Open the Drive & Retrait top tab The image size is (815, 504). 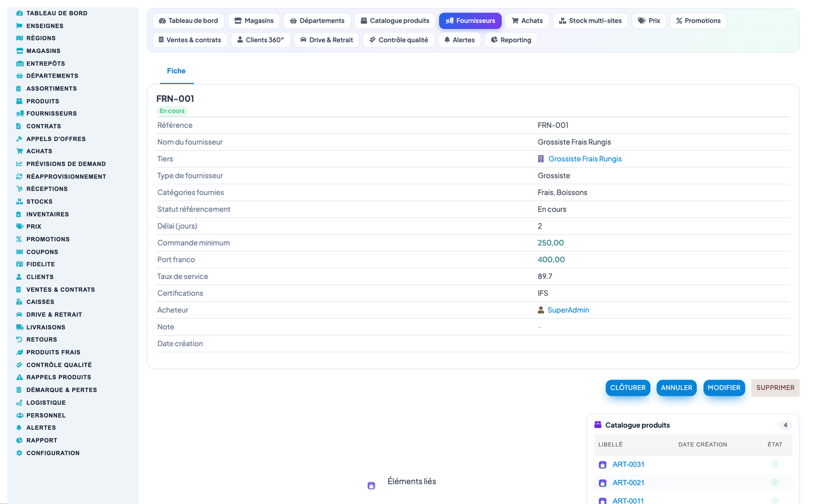point(327,40)
